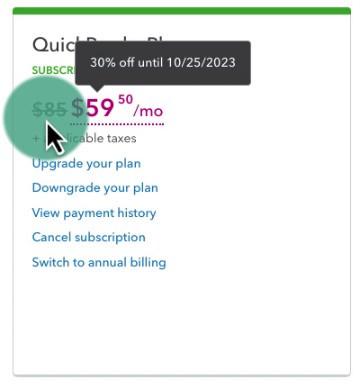This screenshot has height=388, width=360.
Task: Click the /mo billing period text
Action: coord(148,111)
